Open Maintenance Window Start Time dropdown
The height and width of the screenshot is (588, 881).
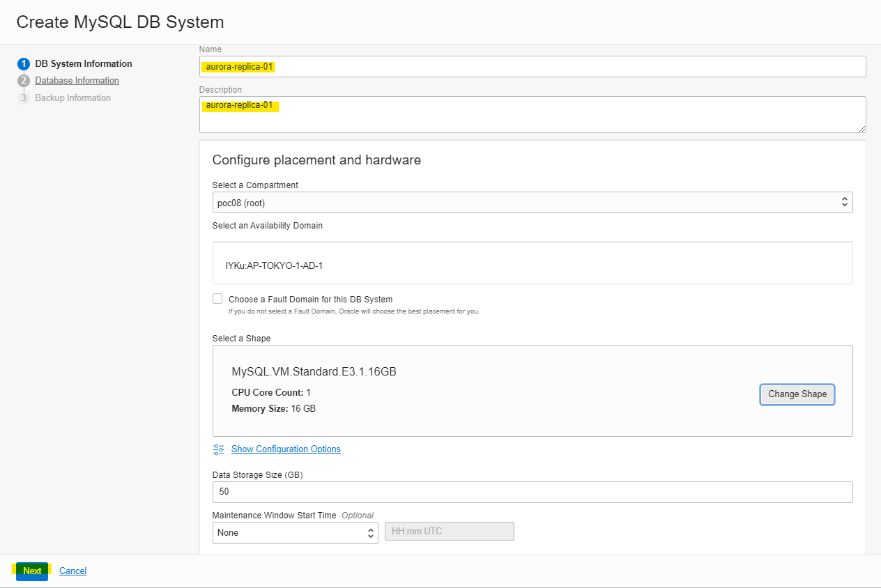click(x=296, y=533)
